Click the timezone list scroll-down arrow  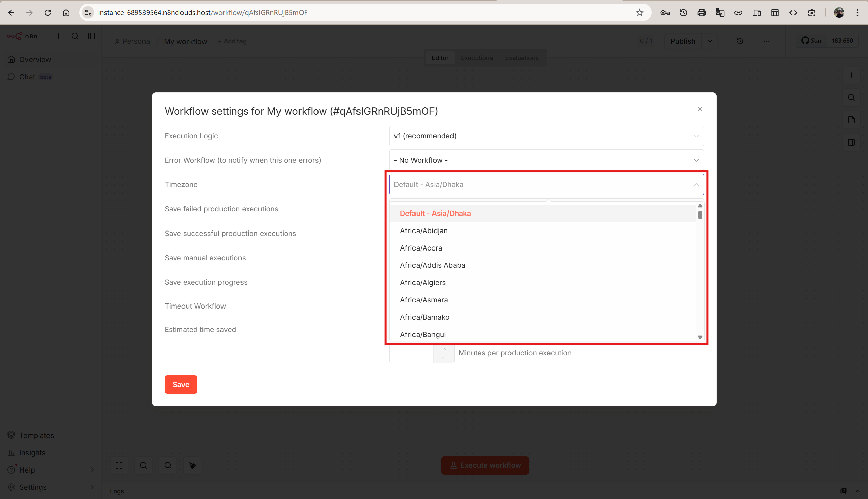pos(700,337)
